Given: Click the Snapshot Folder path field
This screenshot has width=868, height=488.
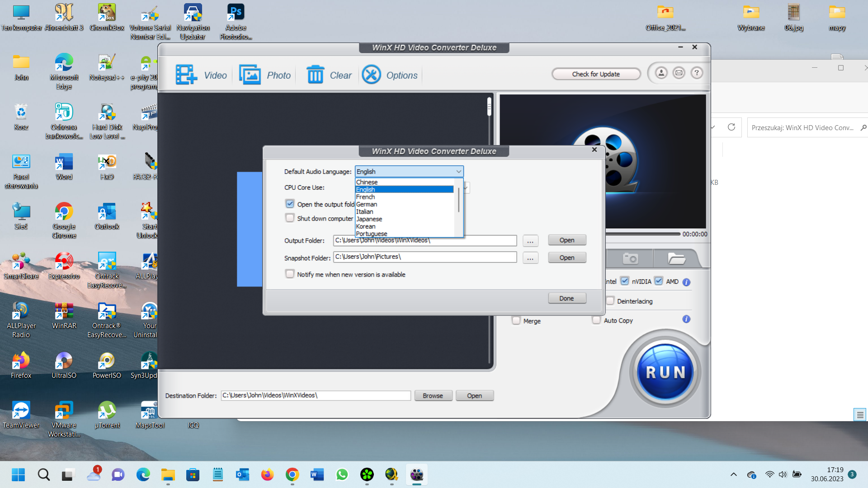Looking at the screenshot, I should click(425, 257).
